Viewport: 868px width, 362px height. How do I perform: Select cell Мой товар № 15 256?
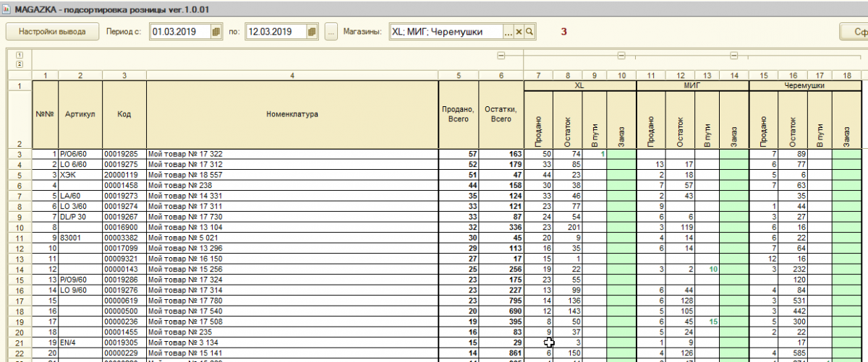coord(292,268)
